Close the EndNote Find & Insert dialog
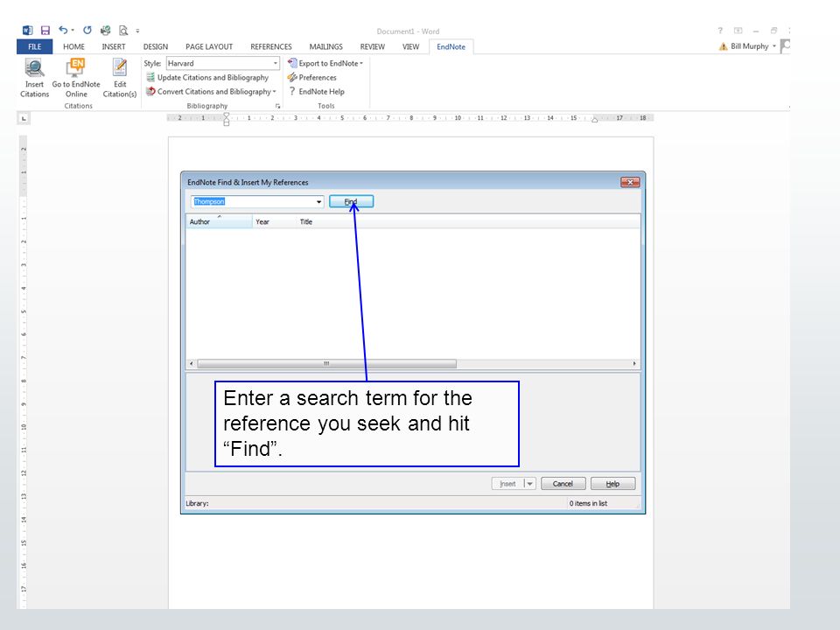Image resolution: width=840 pixels, height=630 pixels. (x=630, y=182)
